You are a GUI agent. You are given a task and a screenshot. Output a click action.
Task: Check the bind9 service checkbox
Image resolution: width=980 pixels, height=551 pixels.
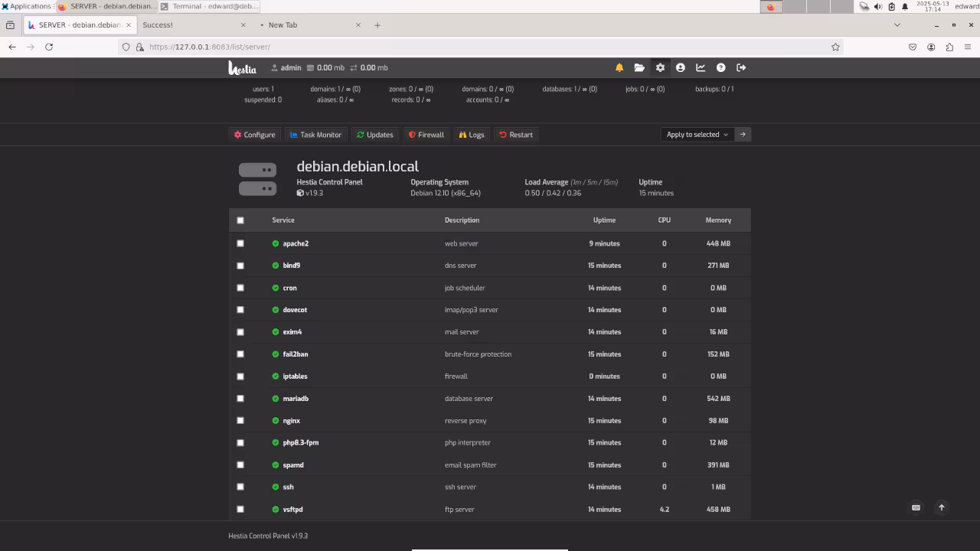pos(240,266)
